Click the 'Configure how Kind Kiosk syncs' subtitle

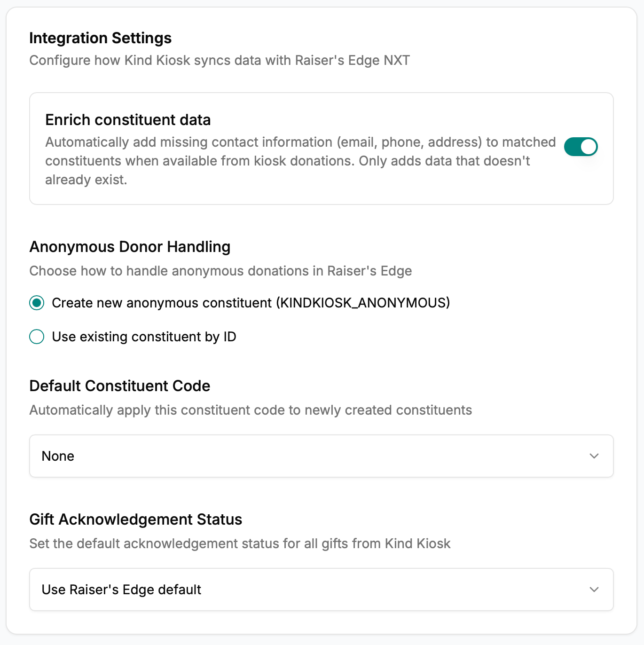pos(220,61)
